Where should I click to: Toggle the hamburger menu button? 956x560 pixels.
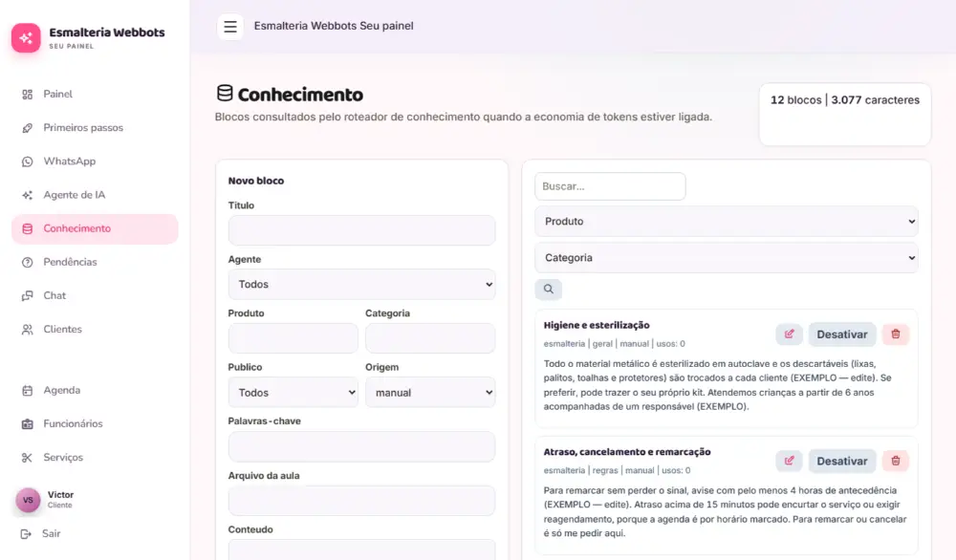[x=230, y=26]
